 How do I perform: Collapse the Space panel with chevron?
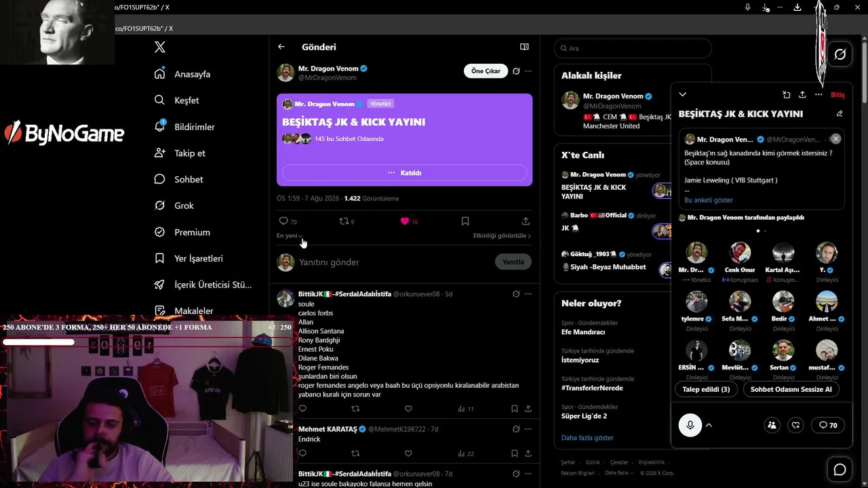coord(683,95)
